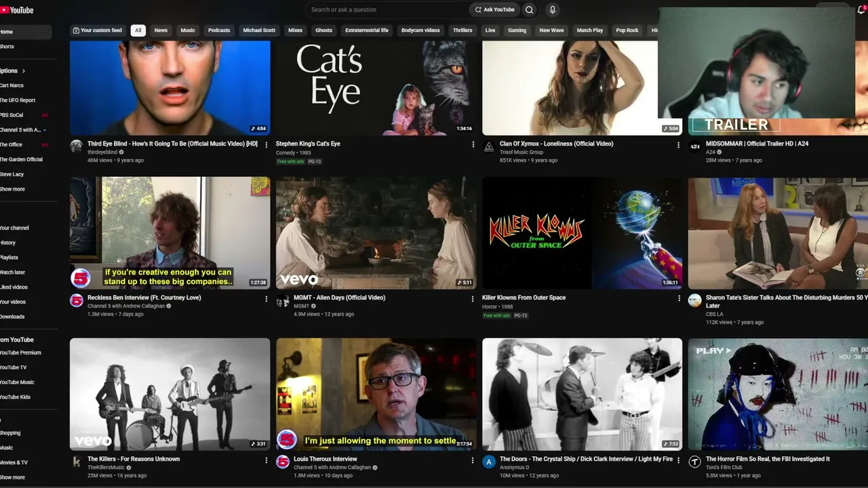Open the MIDSOMMAR Official Trailer title
Image resolution: width=868 pixels, height=488 pixels.
[x=757, y=144]
